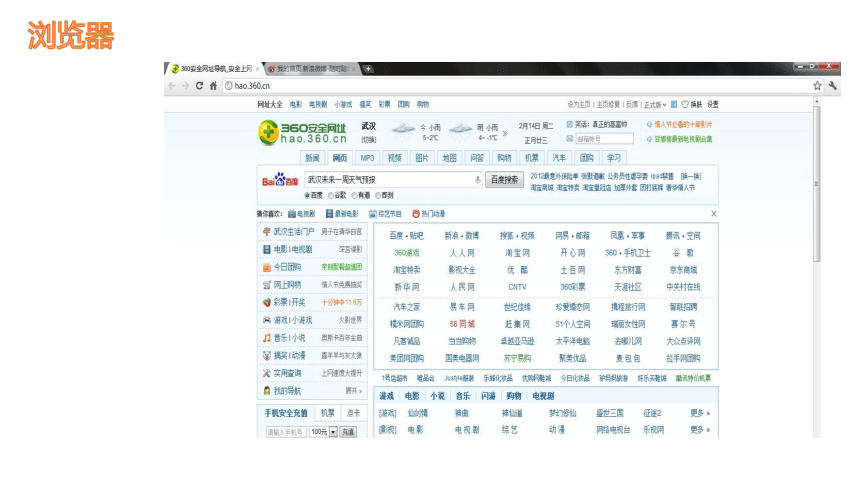The image size is (860, 484).
Task: Close the 猜你喜欢 bar with X
Action: 714,213
